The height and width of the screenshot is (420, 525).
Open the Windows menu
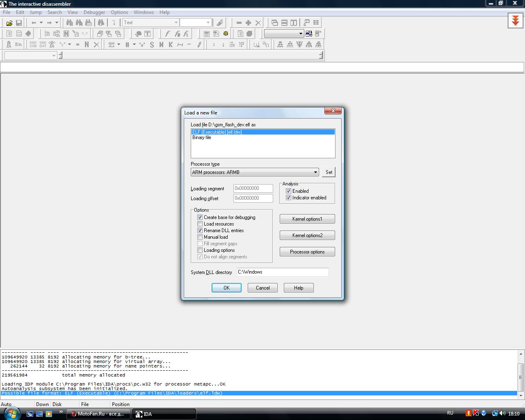(144, 12)
